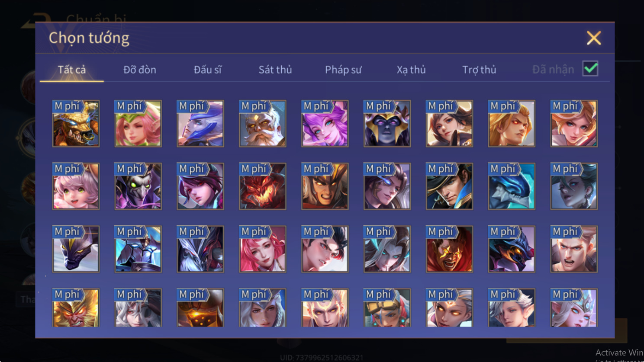This screenshot has width=644, height=362.
Task: Select the Tất cả tab
Action: click(72, 70)
